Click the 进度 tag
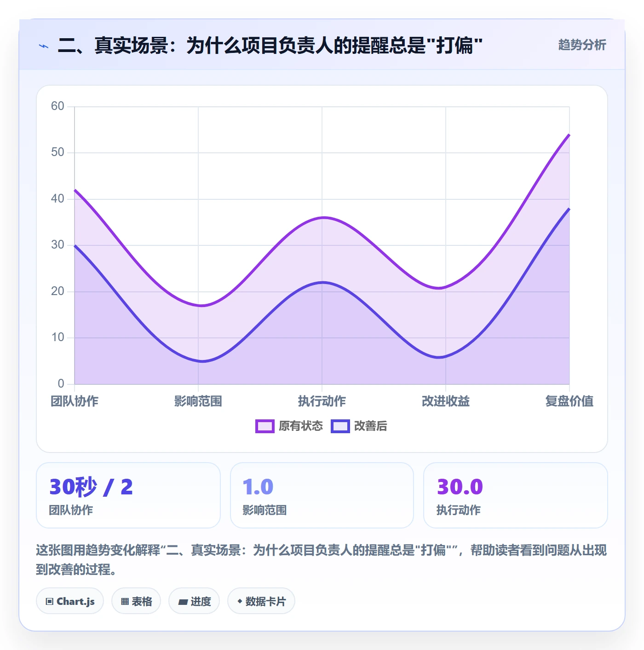Screen dimensions: 644x650 click(x=194, y=601)
